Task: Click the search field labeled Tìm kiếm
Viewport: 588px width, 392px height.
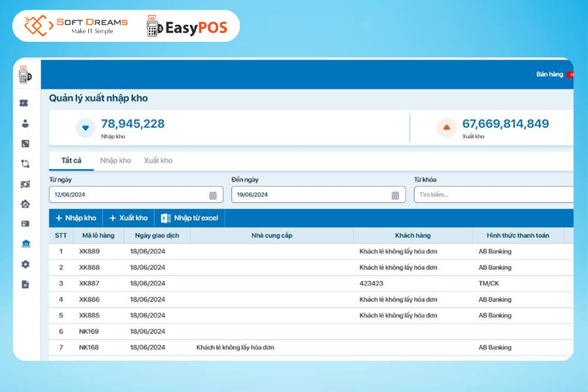Action: coord(493,194)
